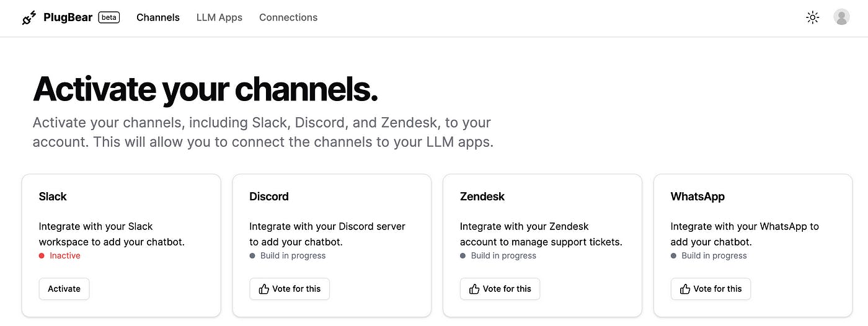Click the thumbs-up icon in the Discord card
The height and width of the screenshot is (326, 868).
(x=264, y=289)
